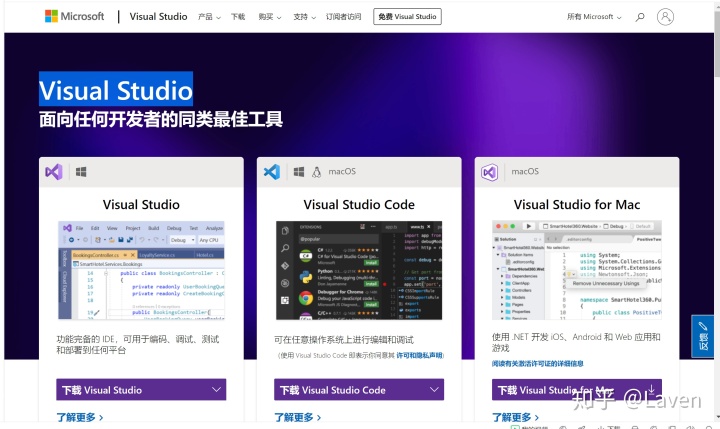
Task: Click the Visual Studio for Mac card title
Action: [x=577, y=204]
